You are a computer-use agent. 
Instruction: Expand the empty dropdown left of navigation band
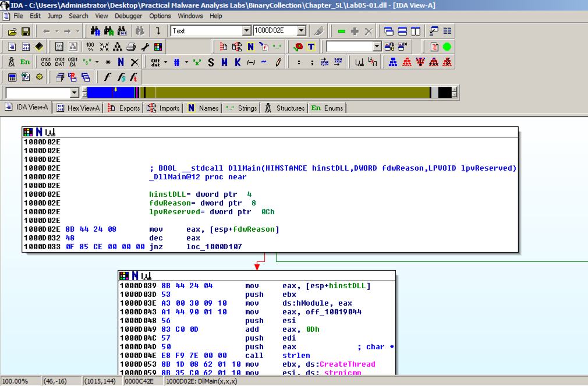coord(74,93)
